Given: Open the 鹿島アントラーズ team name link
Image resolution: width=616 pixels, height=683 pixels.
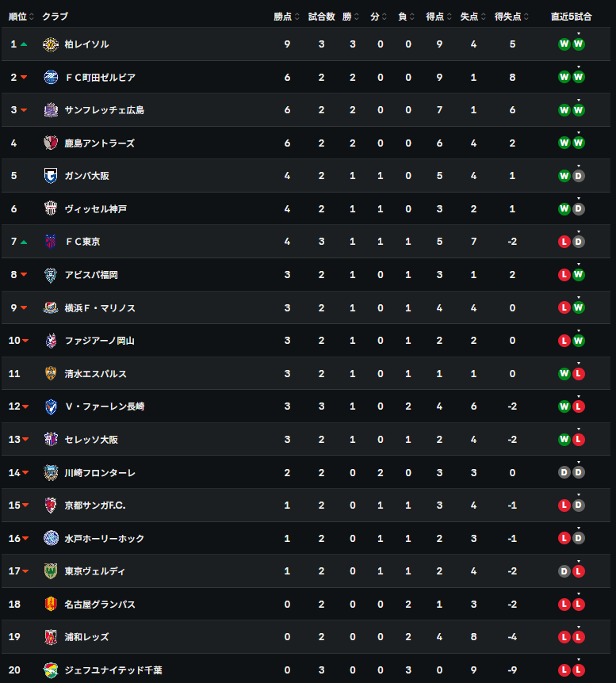Looking at the screenshot, I should [x=99, y=143].
